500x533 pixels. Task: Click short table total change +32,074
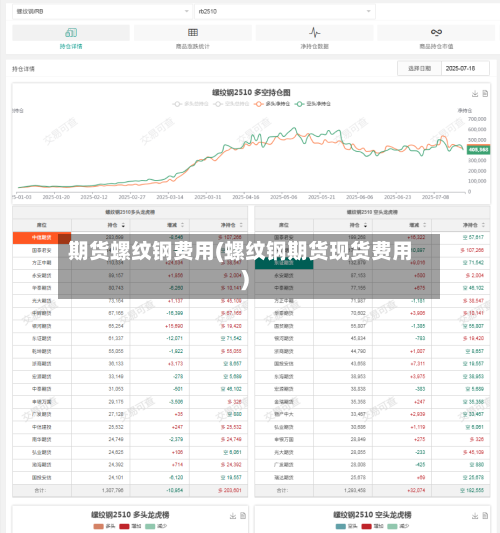pos(416,491)
